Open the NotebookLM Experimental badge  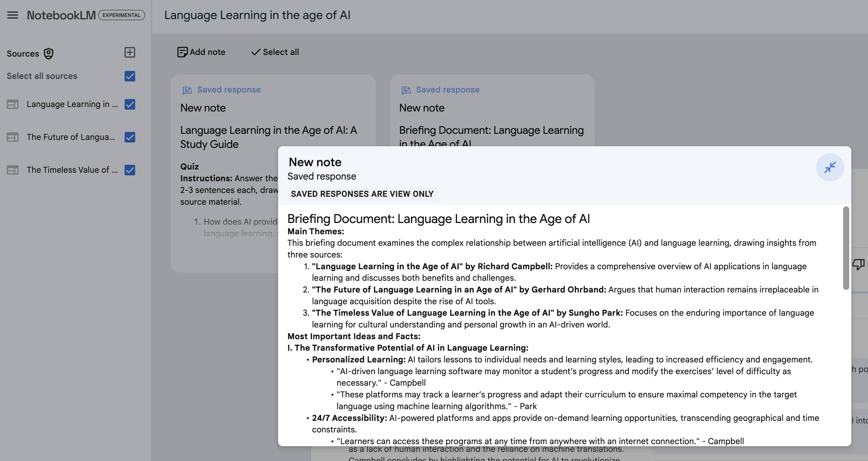(121, 15)
